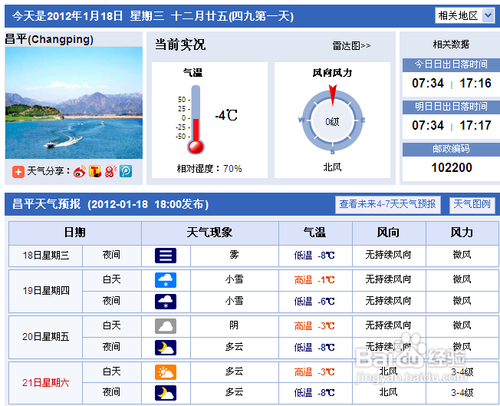Open 查看未来4-7天天气预报 button
Viewport: 500px width, 406px height.
click(388, 204)
